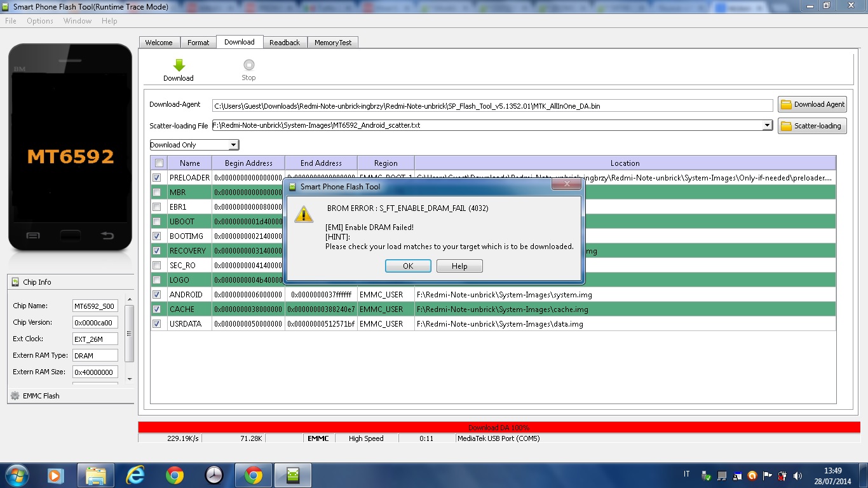
Task: Uncheck the USRDATA row checkbox
Action: 156,324
